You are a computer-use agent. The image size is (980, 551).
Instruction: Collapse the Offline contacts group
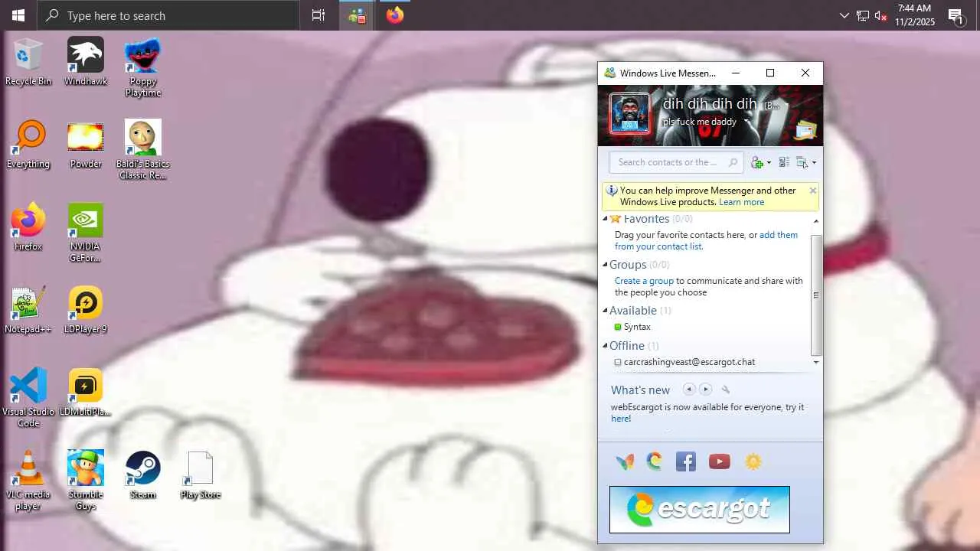[605, 346]
